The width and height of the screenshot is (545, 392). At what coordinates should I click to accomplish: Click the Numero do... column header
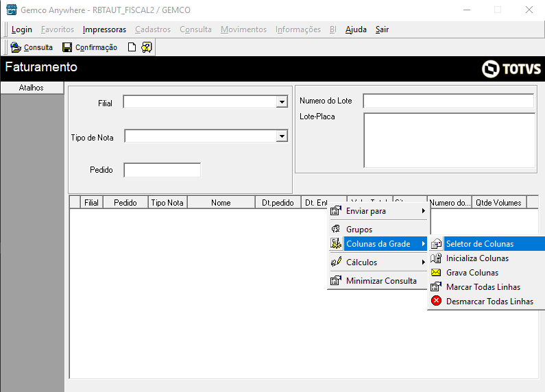pos(450,203)
